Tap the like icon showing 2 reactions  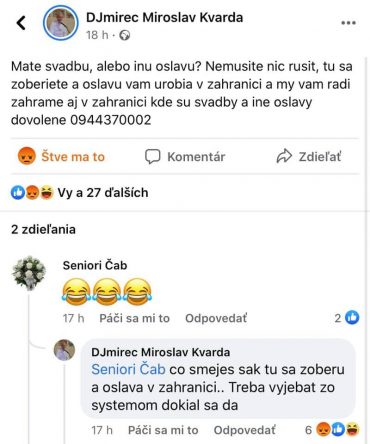pos(352,318)
